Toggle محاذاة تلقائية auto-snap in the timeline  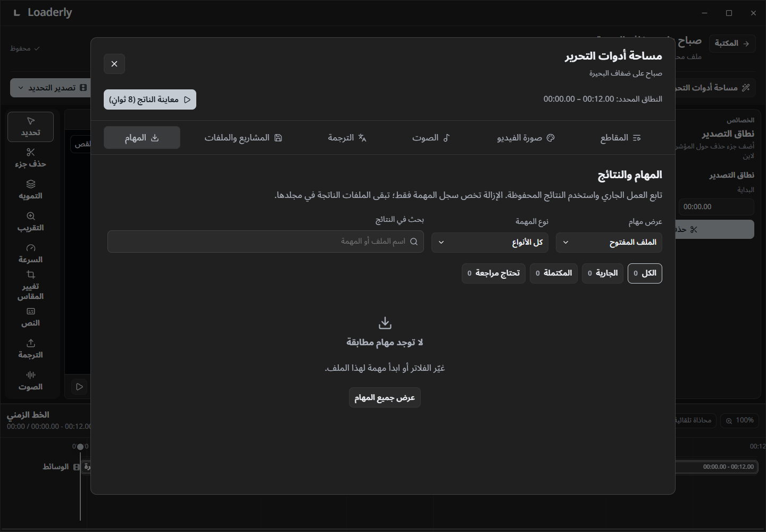pyautogui.click(x=696, y=420)
